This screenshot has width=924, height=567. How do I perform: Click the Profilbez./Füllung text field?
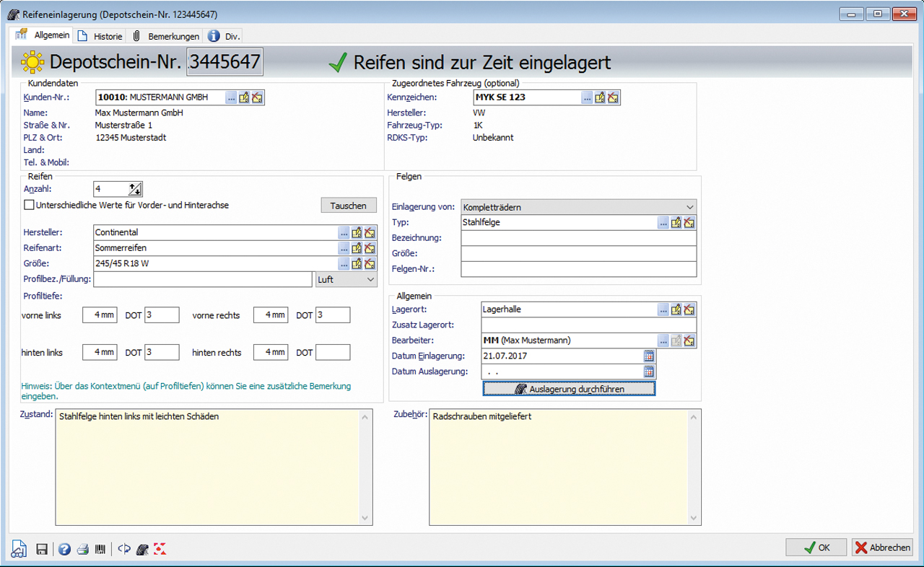tap(203, 279)
